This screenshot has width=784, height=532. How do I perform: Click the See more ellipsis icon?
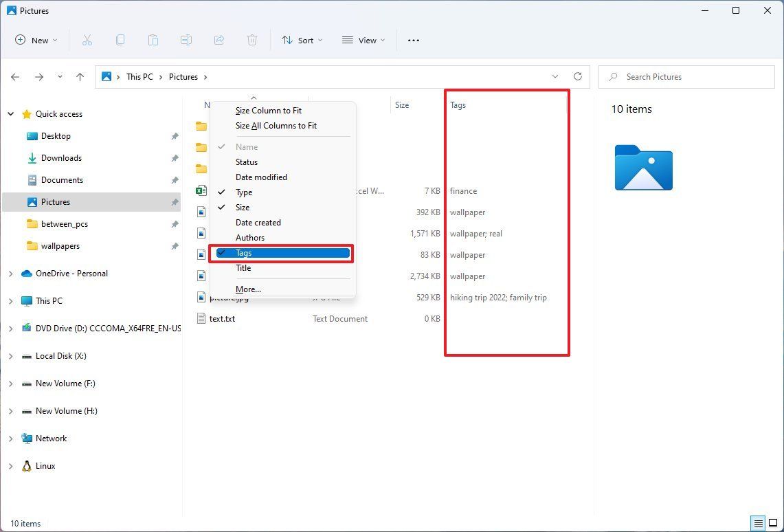click(x=413, y=40)
